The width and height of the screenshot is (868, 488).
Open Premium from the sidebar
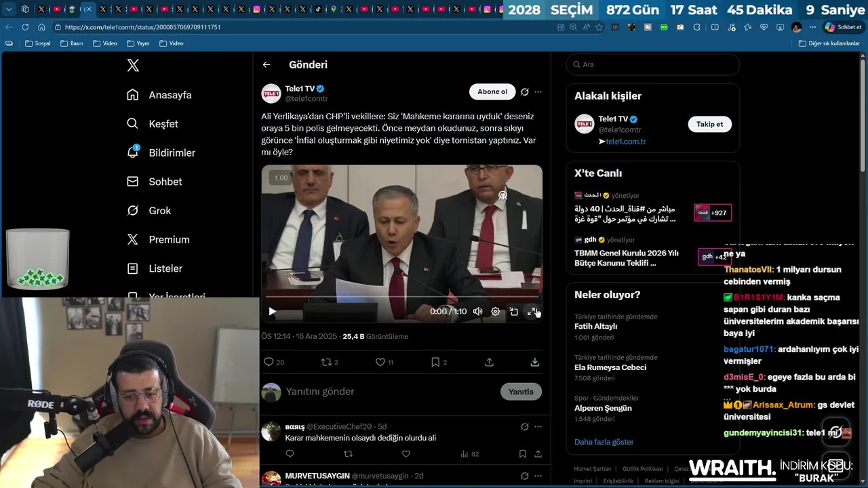[x=158, y=239]
